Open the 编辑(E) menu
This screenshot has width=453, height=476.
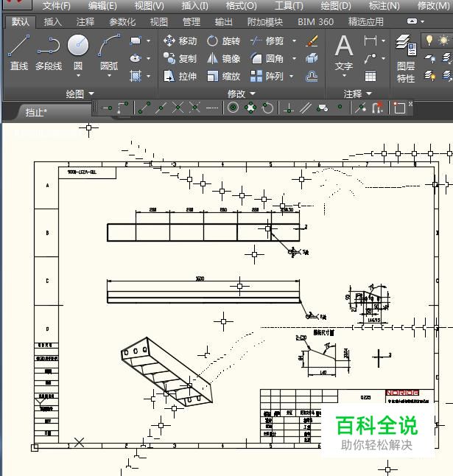102,5
